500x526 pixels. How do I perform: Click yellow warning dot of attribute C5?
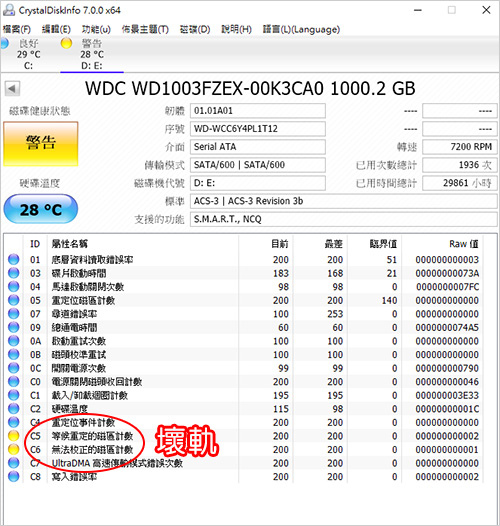13,436
